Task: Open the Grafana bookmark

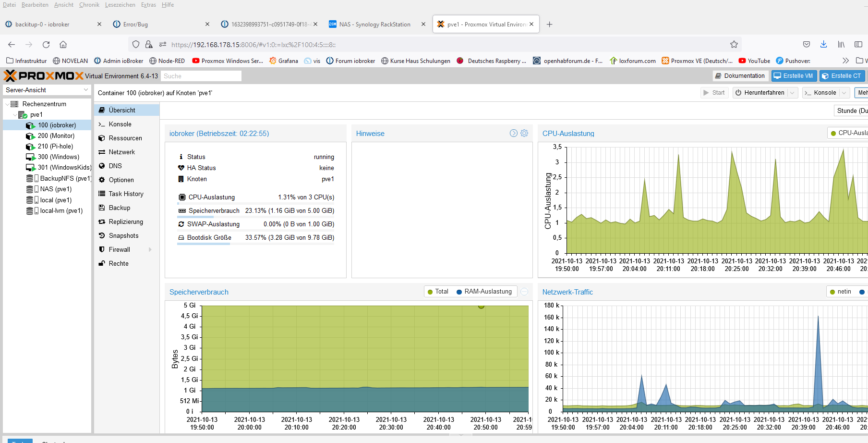Action: tap(284, 61)
